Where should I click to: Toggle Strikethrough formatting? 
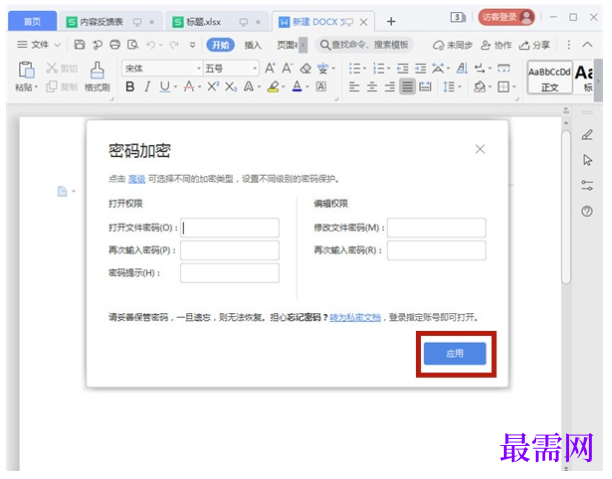tap(189, 87)
